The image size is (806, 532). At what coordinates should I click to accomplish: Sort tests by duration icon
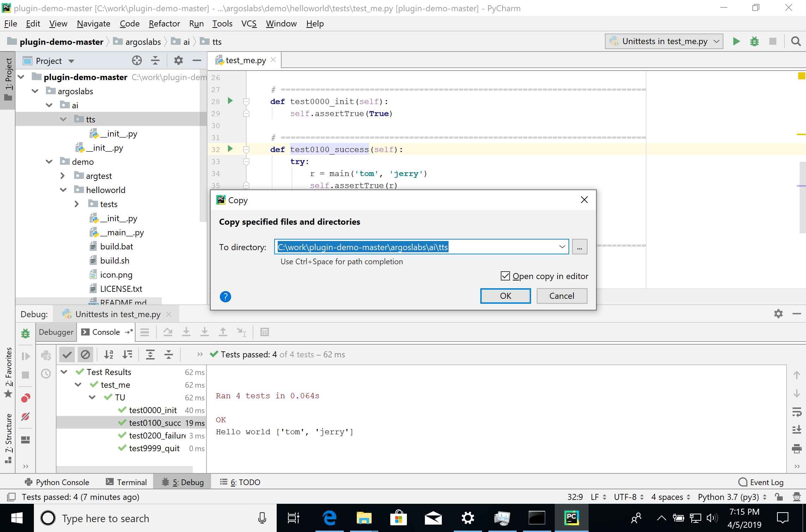point(127,355)
